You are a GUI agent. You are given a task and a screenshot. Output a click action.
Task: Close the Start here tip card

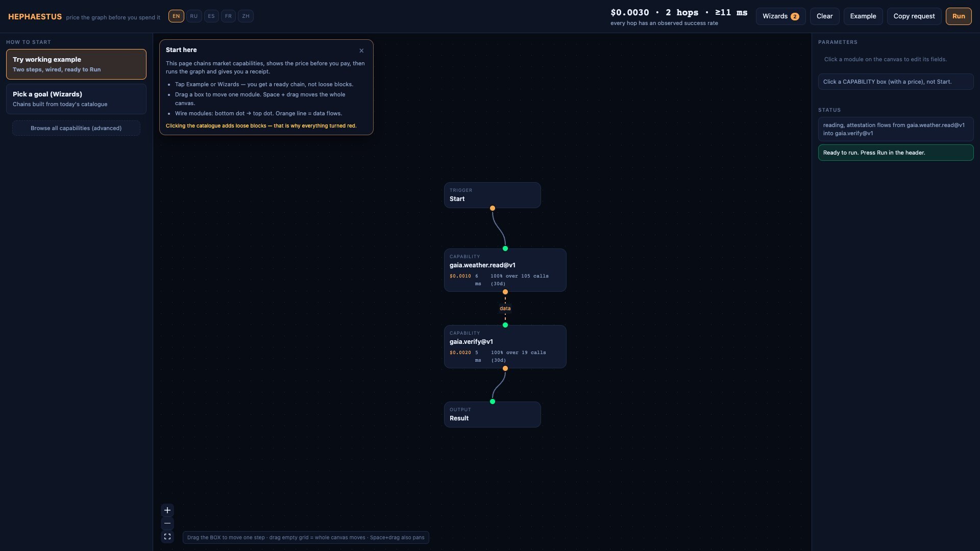pyautogui.click(x=361, y=51)
